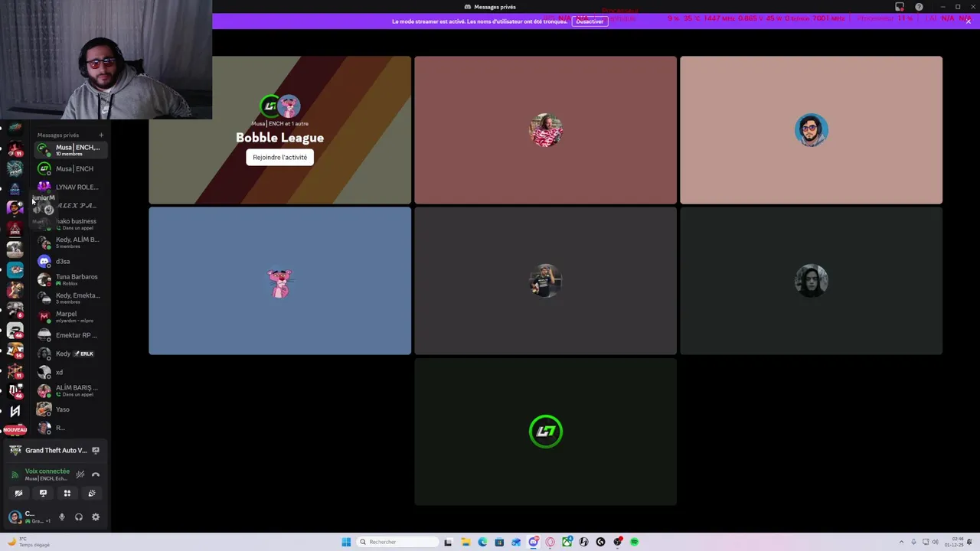
Task: Open the Windows Start menu
Action: pos(346,542)
